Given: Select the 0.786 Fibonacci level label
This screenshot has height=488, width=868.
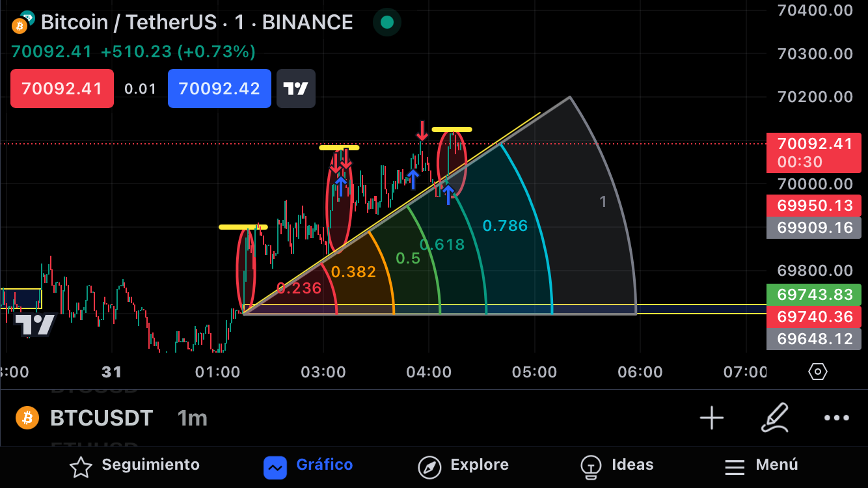Looking at the screenshot, I should pyautogui.click(x=505, y=226).
